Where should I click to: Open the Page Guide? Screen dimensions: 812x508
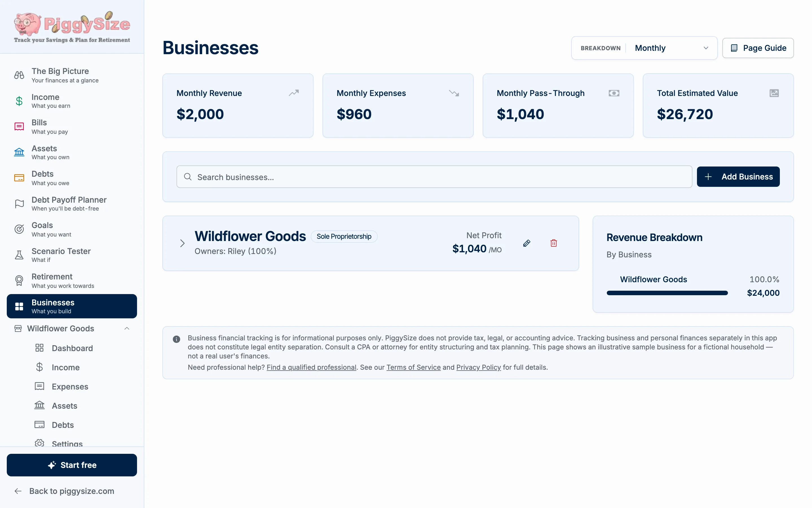coord(758,48)
